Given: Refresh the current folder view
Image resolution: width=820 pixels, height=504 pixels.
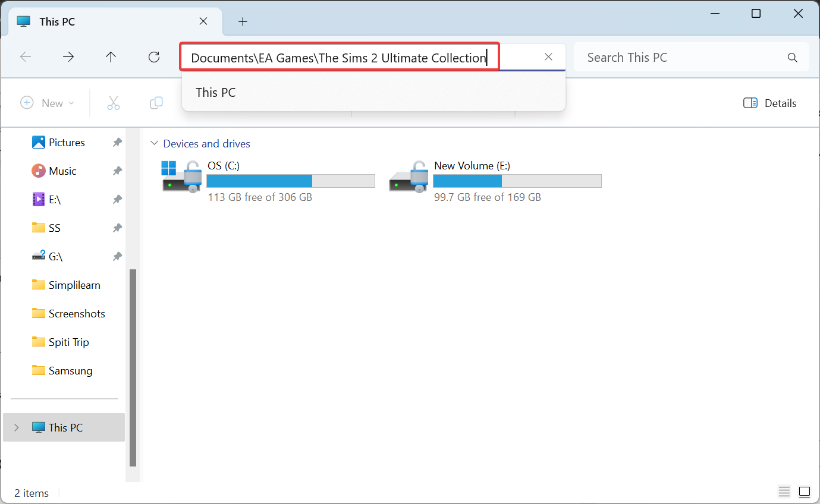Looking at the screenshot, I should [154, 57].
